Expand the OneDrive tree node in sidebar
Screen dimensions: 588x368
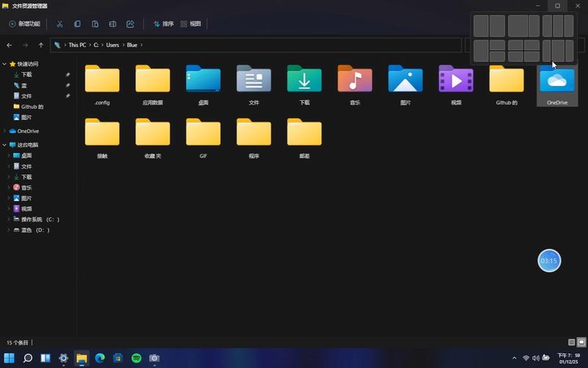pos(5,131)
